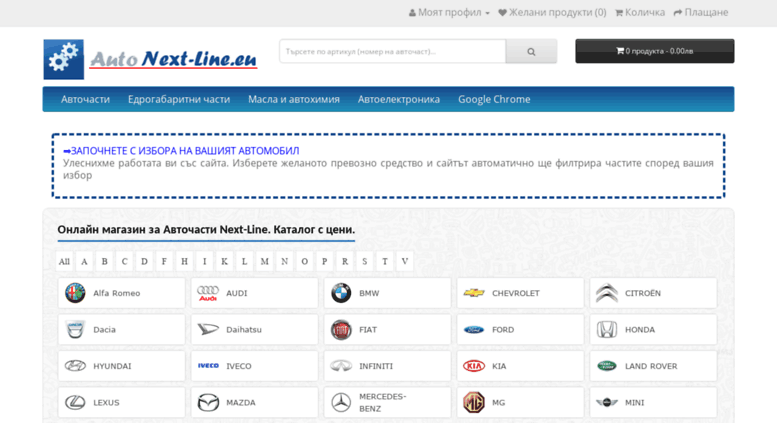The width and height of the screenshot is (777, 423).
Task: Filter brands by letter D
Action: 144,262
